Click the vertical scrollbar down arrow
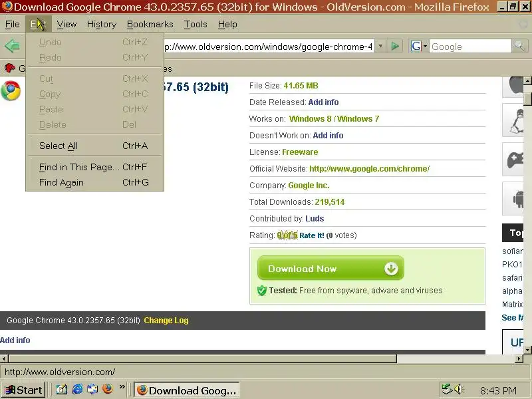532x399 pixels. click(x=527, y=350)
